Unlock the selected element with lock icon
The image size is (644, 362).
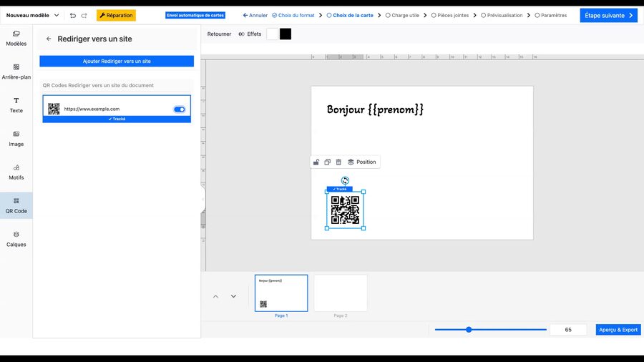coord(316,162)
